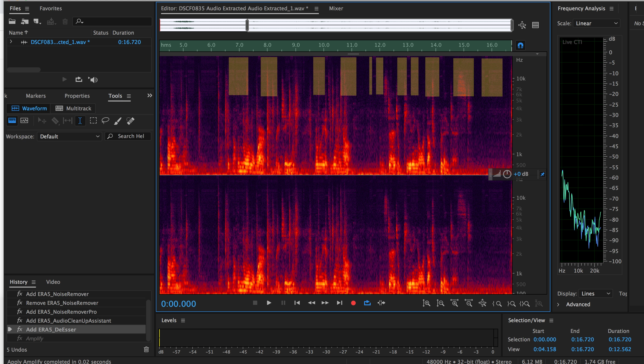Click the Open File folder icon
Screen dimensions: 644x364
pos(12,22)
